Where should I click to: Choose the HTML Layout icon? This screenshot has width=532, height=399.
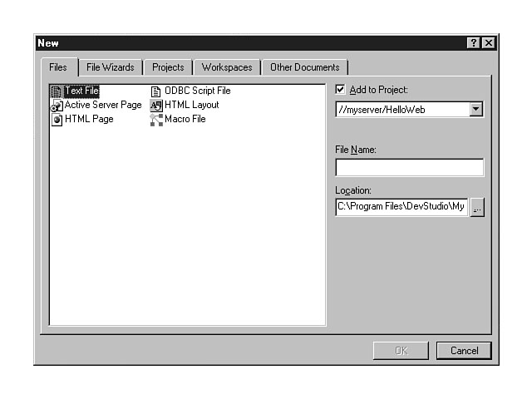pos(155,106)
